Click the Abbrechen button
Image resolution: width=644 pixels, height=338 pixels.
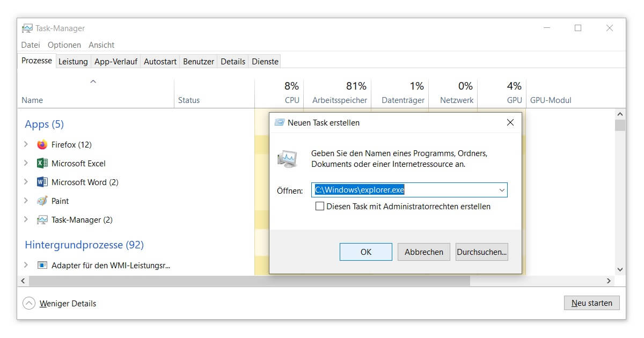(424, 252)
